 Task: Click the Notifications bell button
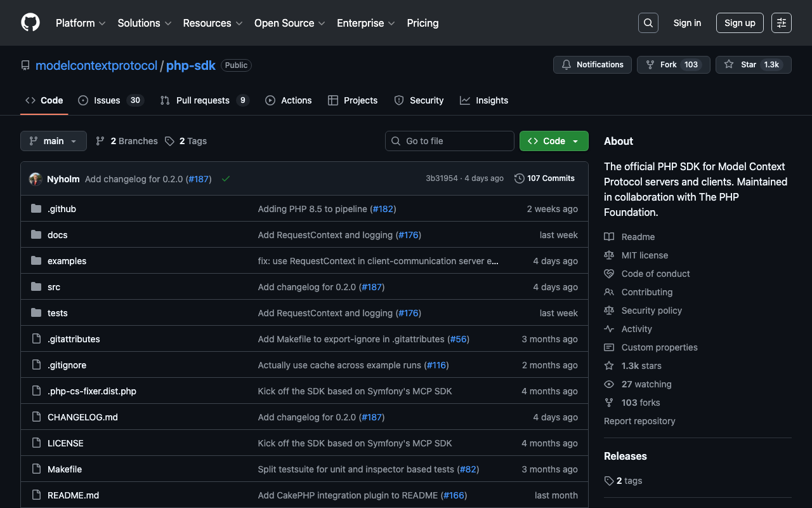(593, 65)
